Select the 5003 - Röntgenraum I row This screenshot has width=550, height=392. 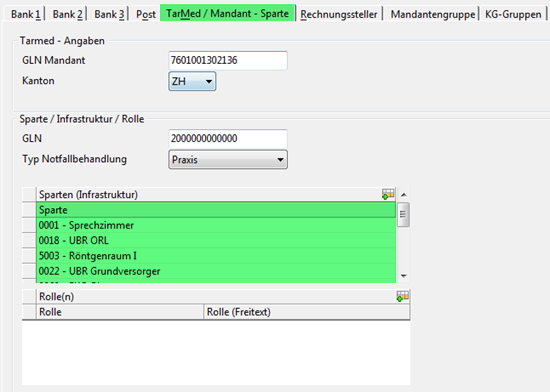216,256
